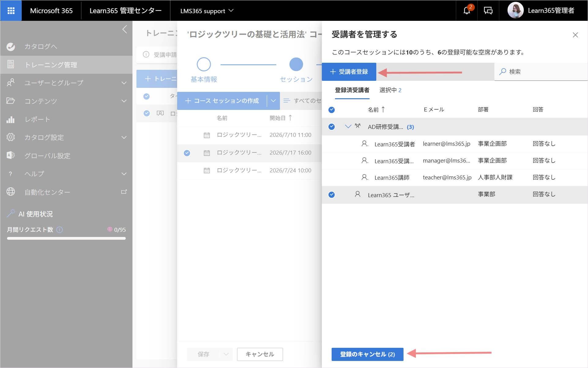
Task: Click the search magnifier icon
Action: [502, 72]
